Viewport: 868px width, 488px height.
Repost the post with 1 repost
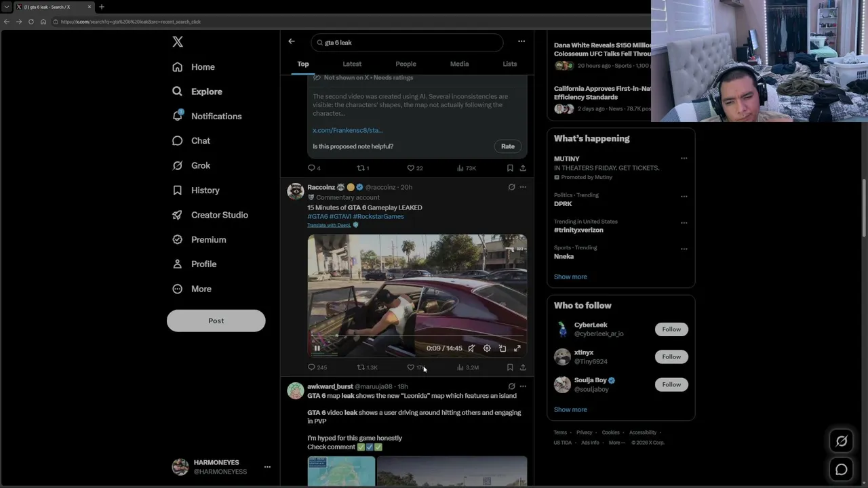(x=361, y=168)
